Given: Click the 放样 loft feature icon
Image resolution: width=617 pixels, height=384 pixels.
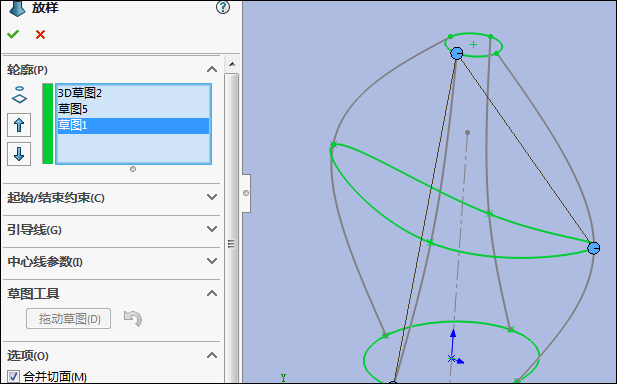Looking at the screenshot, I should pos(17,8).
